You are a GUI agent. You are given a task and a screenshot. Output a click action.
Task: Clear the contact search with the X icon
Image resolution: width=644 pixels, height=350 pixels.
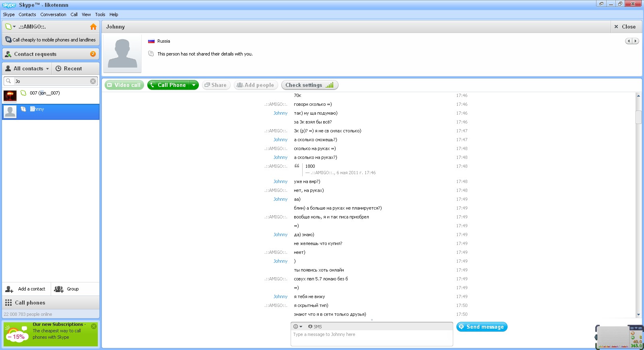pyautogui.click(x=93, y=81)
